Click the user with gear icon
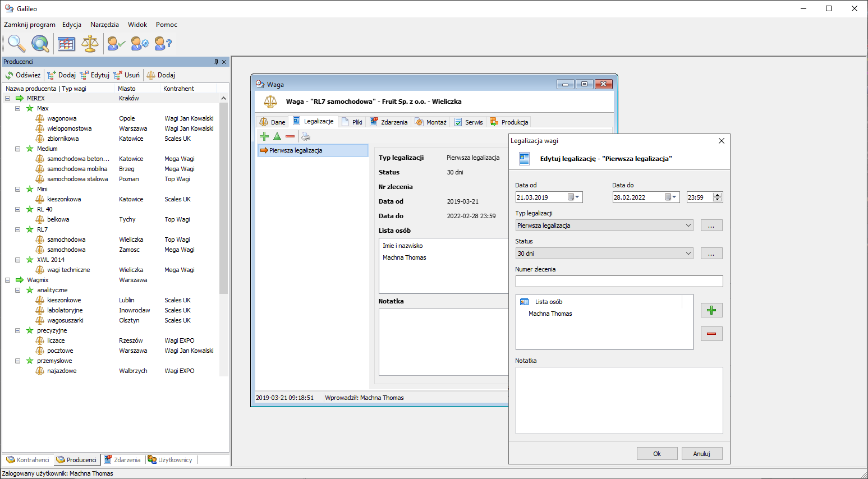Viewport: 868px width, 479px height. point(140,43)
